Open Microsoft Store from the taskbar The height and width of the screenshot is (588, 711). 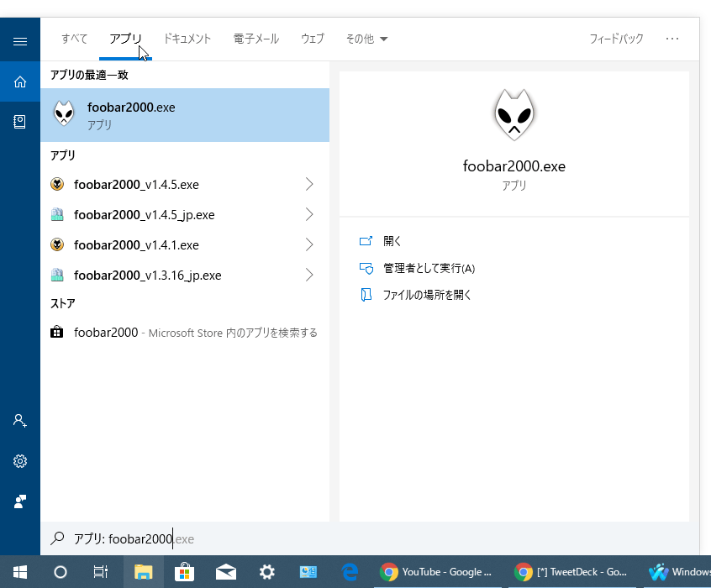point(185,572)
